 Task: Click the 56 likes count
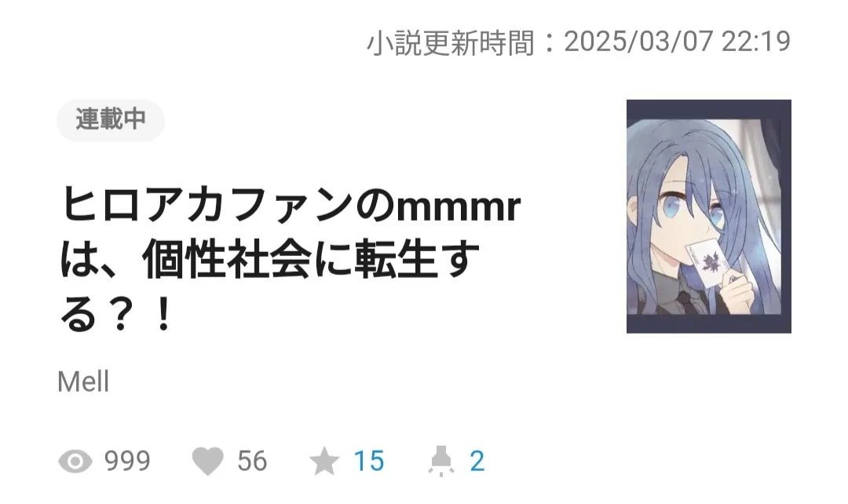252,462
